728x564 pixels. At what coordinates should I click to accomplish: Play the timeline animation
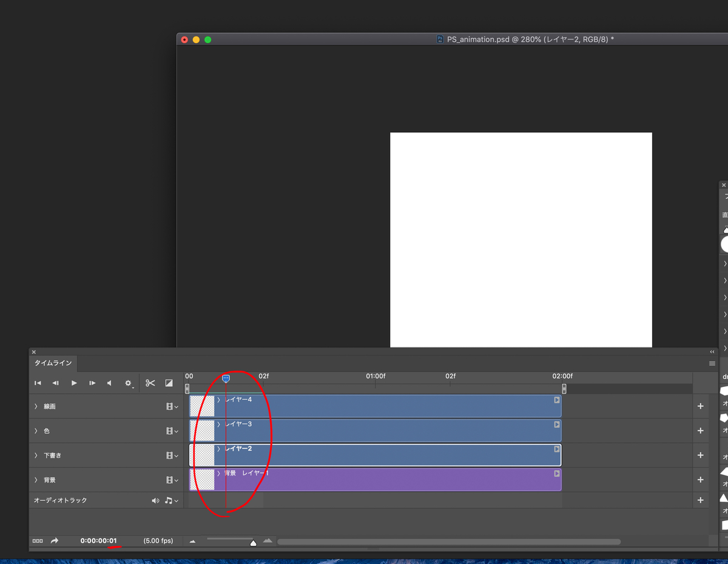74,383
